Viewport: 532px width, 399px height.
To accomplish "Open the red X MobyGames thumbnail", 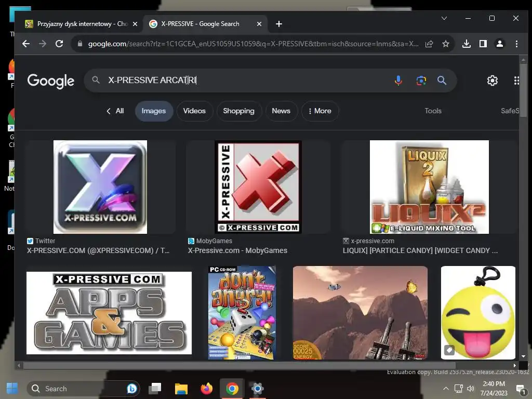I will pos(258,187).
